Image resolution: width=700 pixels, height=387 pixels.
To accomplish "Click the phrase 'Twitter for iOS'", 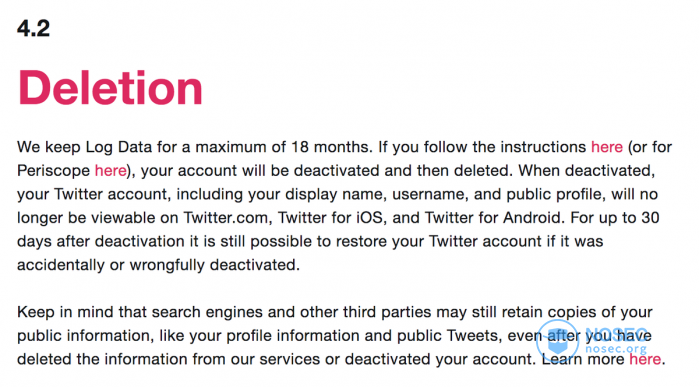I will [x=330, y=218].
